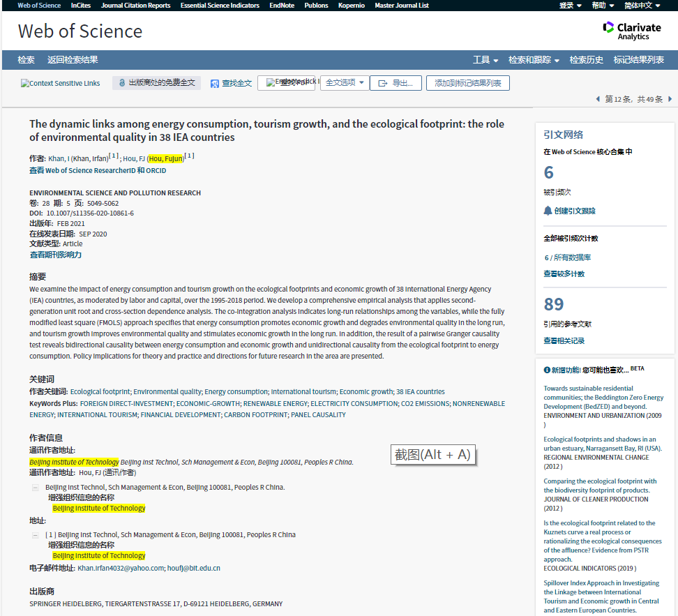Collapse the corresponding author address entry
This screenshot has width=678, height=616.
click(x=36, y=488)
